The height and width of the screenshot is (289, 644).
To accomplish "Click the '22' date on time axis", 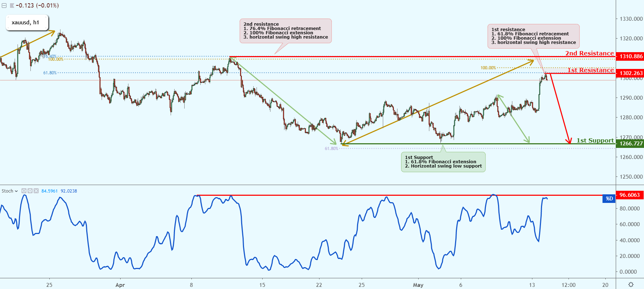I will coord(319,285).
